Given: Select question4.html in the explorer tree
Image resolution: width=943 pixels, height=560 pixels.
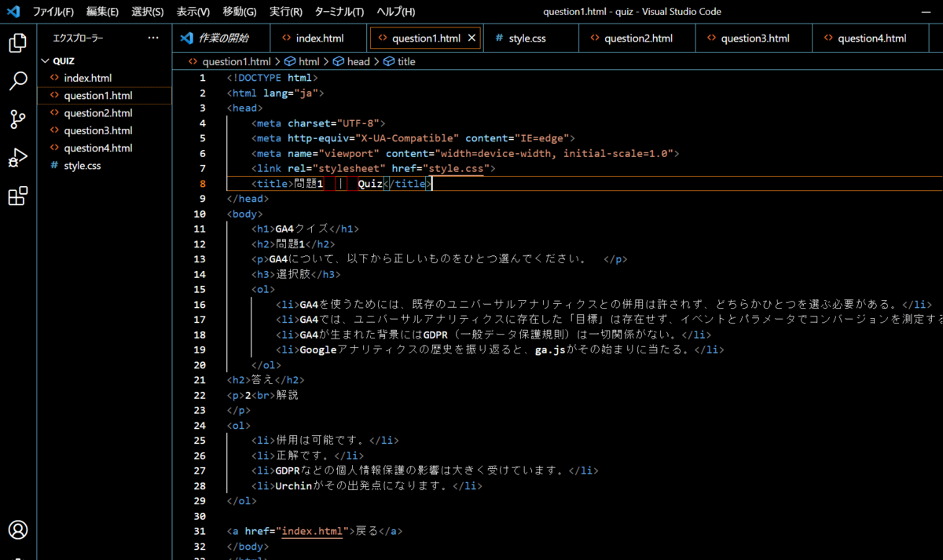Looking at the screenshot, I should (104, 148).
